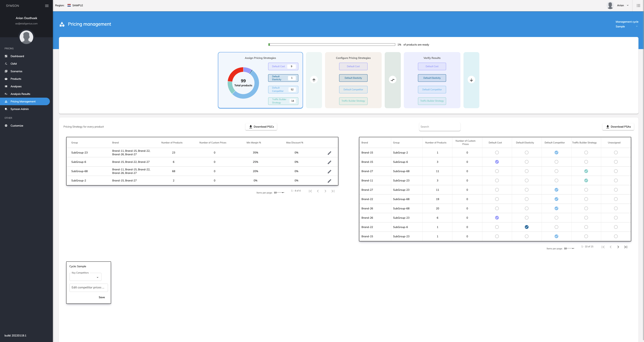
Task: Click the up arrow between strategy panels
Action: click(314, 80)
